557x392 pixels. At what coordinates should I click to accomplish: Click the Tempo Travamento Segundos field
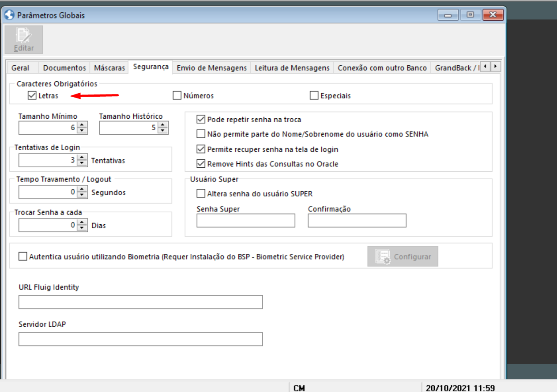click(48, 192)
